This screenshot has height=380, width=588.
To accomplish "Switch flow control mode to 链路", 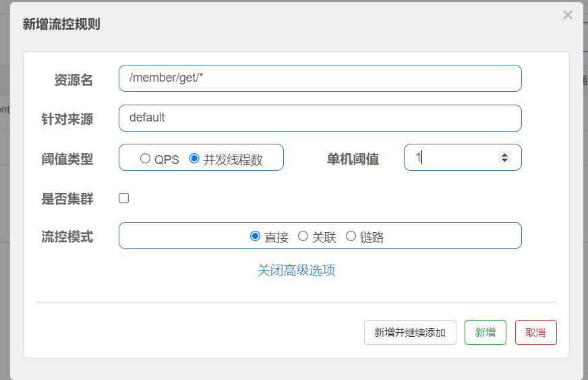I will (351, 236).
